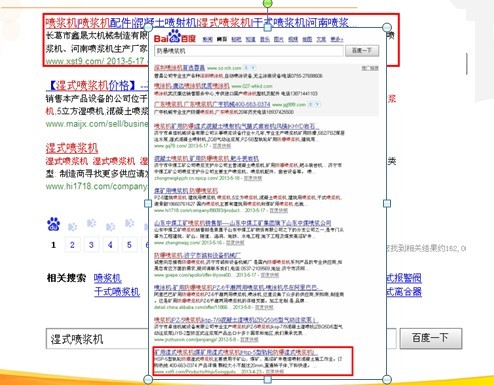This screenshot has width=494, height=385.
Task: Open 百度快照 for the zhongmeigkjzjh result
Action: [253, 178]
